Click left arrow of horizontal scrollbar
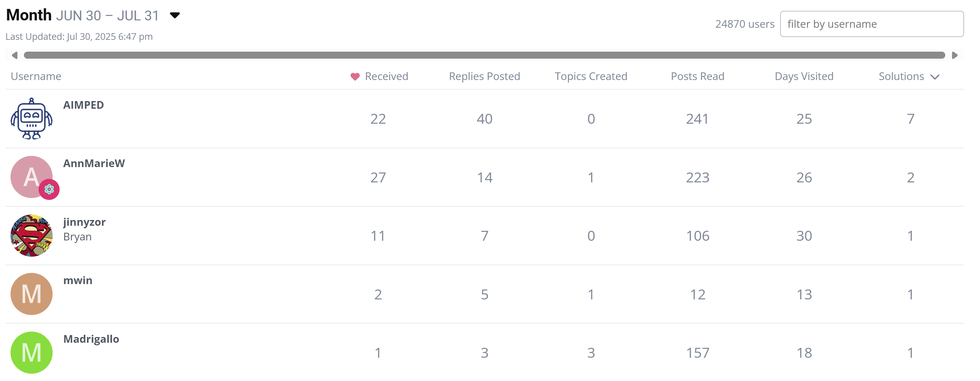Screen dimensions: 980x381 (14, 55)
